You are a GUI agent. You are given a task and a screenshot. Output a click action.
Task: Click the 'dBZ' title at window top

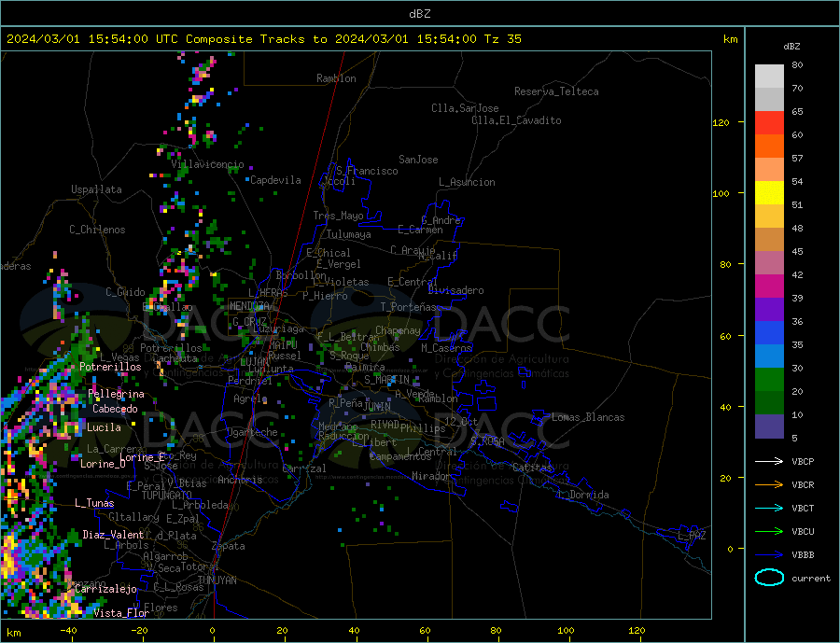tap(419, 14)
